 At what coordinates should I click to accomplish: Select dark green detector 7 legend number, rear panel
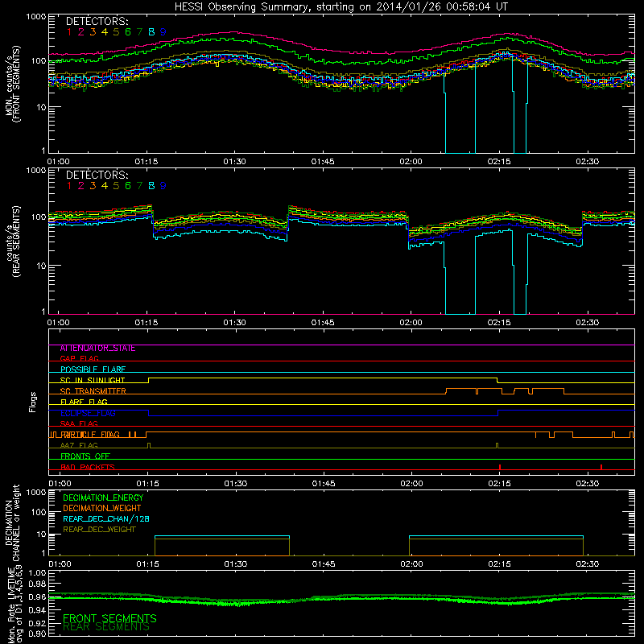(x=139, y=186)
